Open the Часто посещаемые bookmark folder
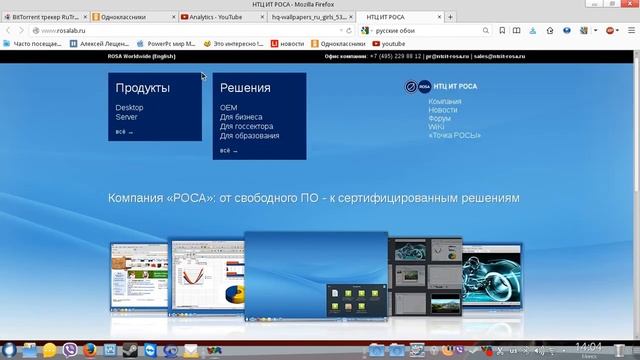640x360 pixels. [33, 44]
